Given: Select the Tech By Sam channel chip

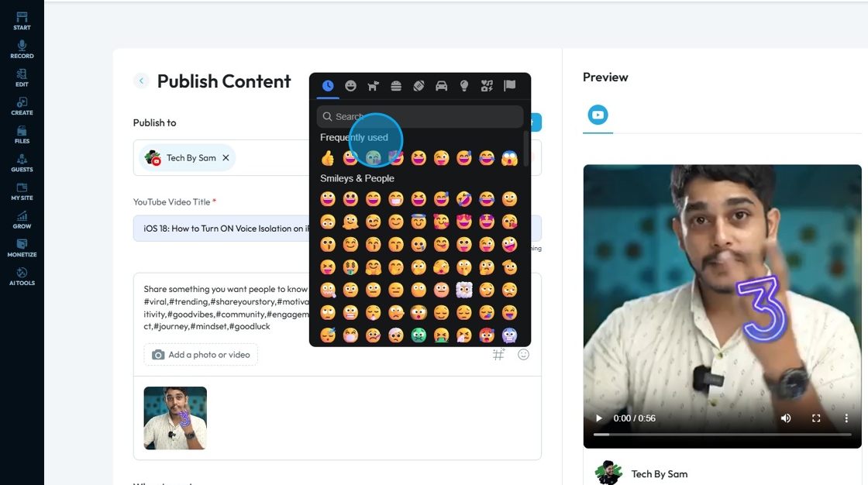Looking at the screenshot, I should pyautogui.click(x=187, y=158).
